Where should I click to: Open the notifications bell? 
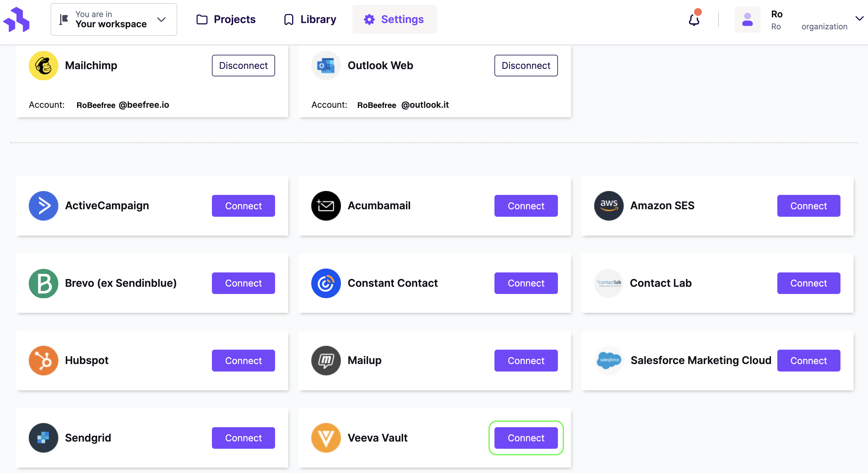click(x=694, y=19)
